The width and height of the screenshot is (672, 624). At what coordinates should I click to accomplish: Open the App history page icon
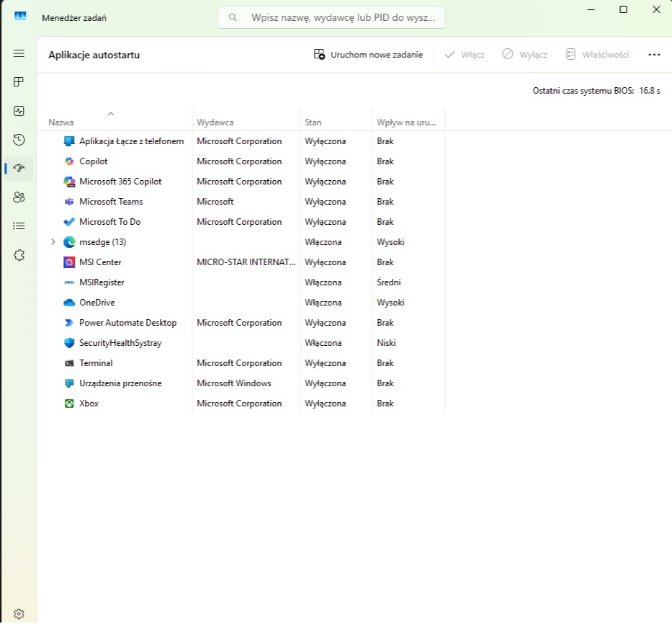pyautogui.click(x=19, y=139)
